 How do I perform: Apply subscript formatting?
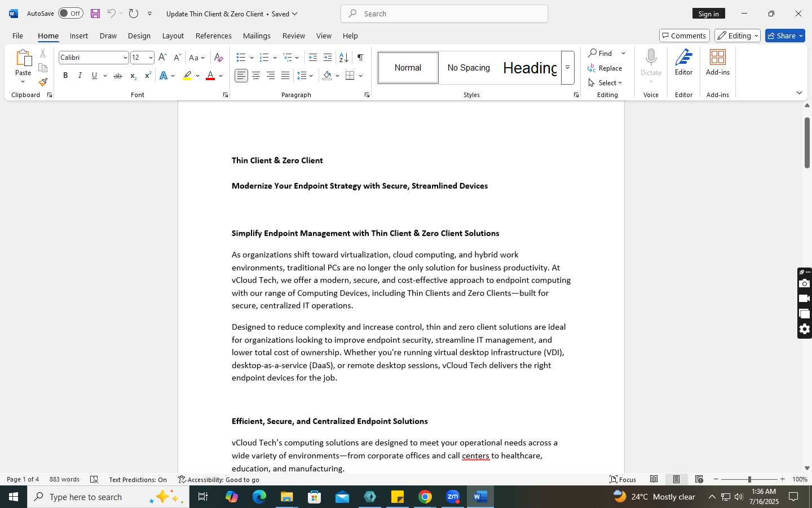pos(133,76)
